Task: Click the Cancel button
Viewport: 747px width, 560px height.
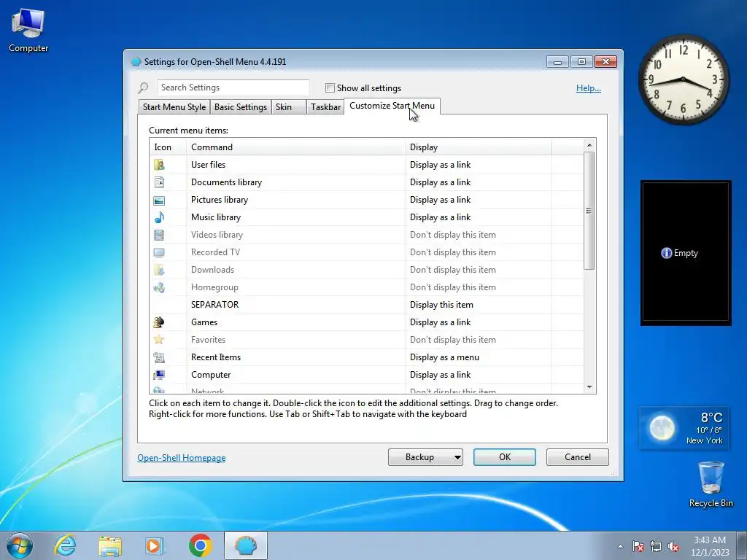Action: 578,457
